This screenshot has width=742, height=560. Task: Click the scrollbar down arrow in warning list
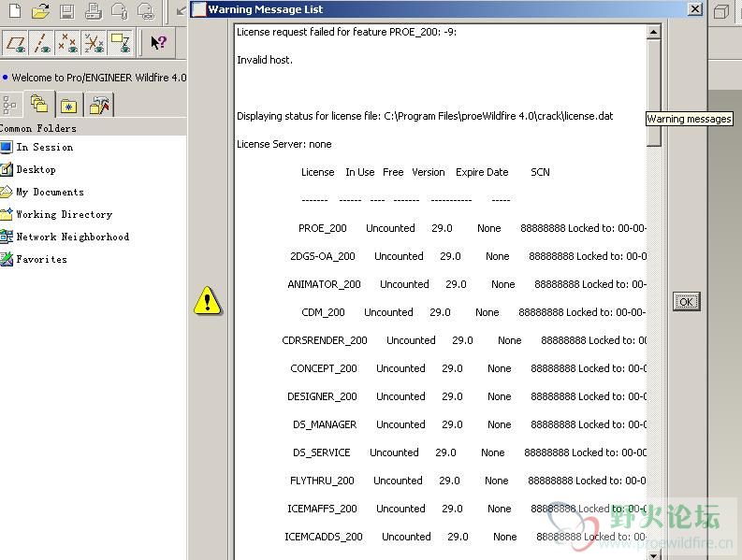pos(653,555)
